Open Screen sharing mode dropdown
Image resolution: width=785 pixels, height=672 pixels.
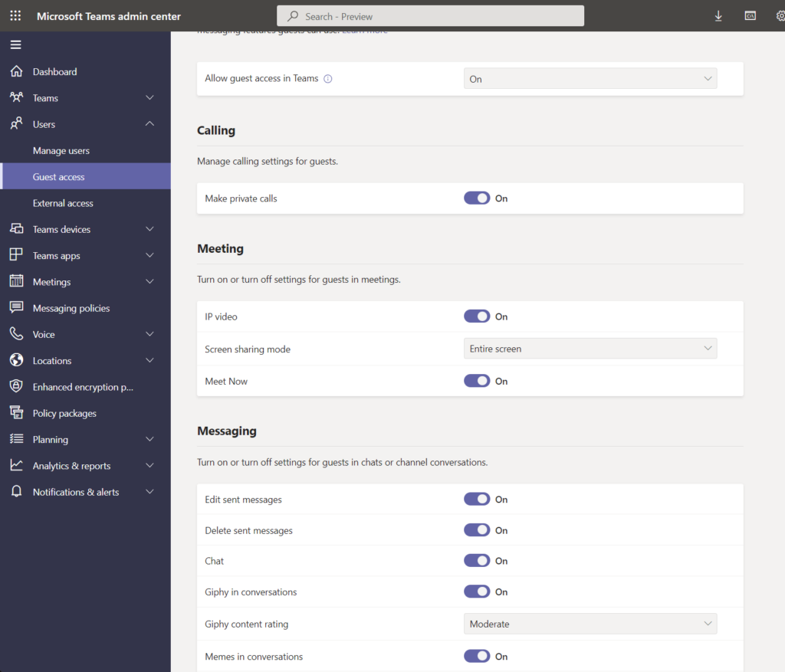(x=590, y=348)
